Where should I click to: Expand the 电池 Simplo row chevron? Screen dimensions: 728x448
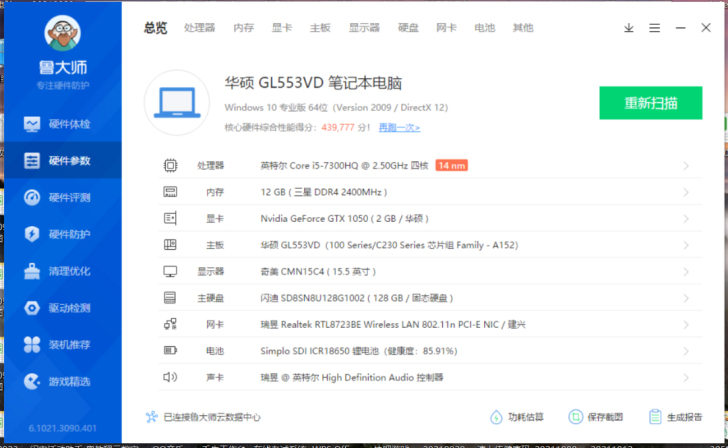686,351
